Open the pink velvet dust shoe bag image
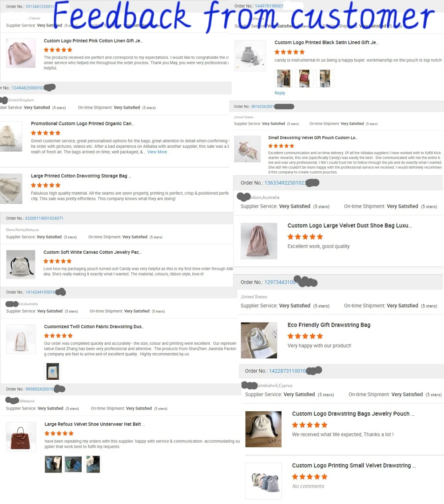The height and width of the screenshot is (504, 444). coord(259,241)
